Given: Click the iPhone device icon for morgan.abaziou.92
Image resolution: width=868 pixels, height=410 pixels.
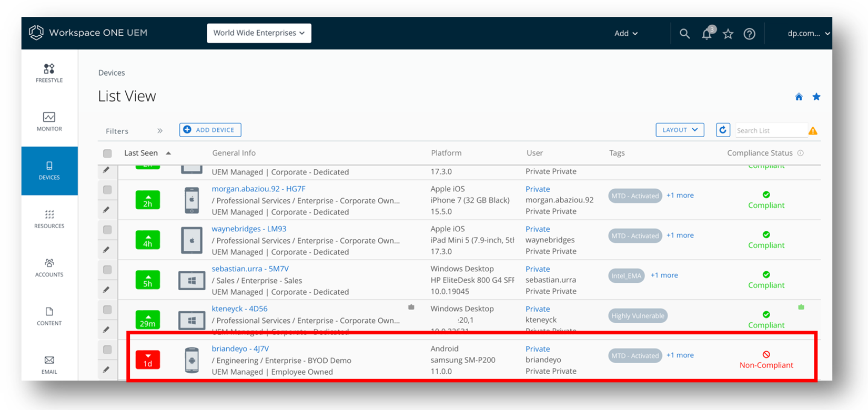Looking at the screenshot, I should tap(192, 200).
